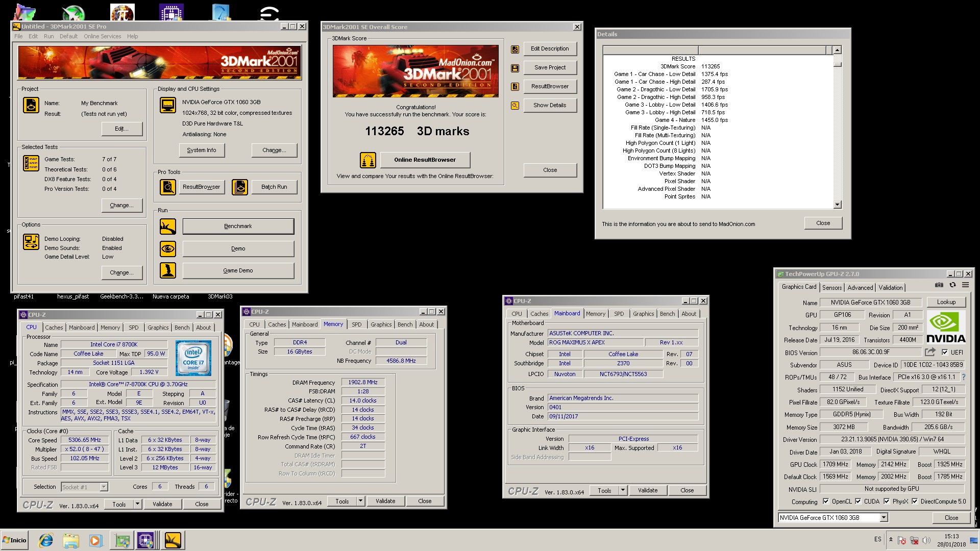The height and width of the screenshot is (551, 980).
Task: Click the icon beside ResultBrowser in Overall Score
Action: (x=515, y=87)
